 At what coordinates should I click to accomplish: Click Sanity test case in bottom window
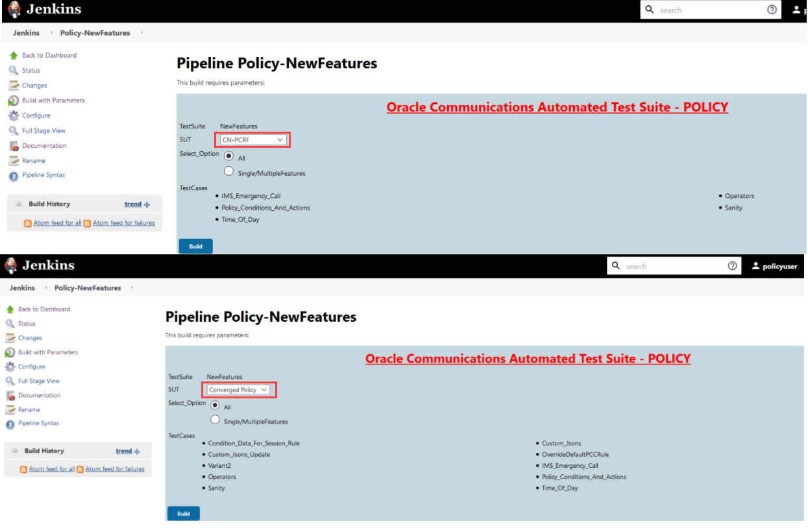coord(216,489)
